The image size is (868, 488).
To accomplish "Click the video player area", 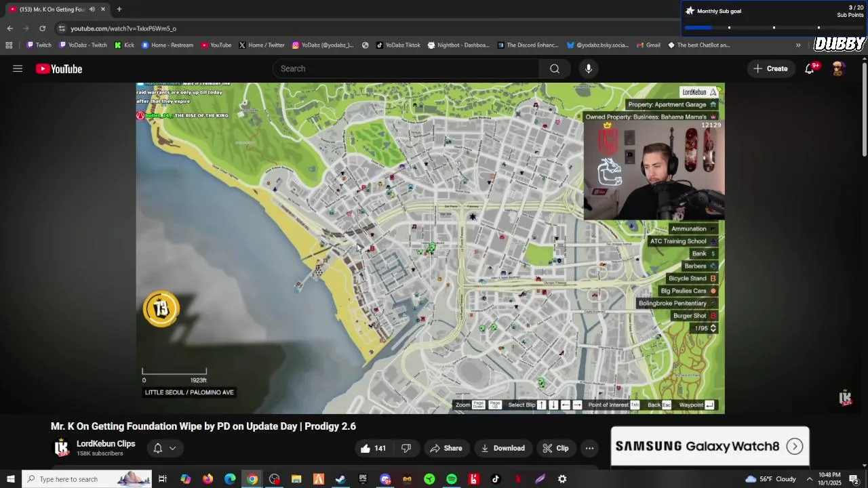I will click(431, 248).
